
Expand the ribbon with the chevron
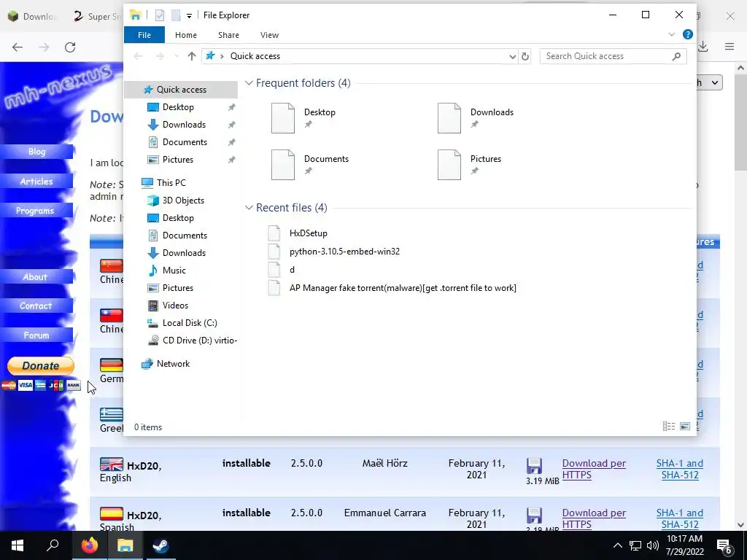pyautogui.click(x=672, y=34)
